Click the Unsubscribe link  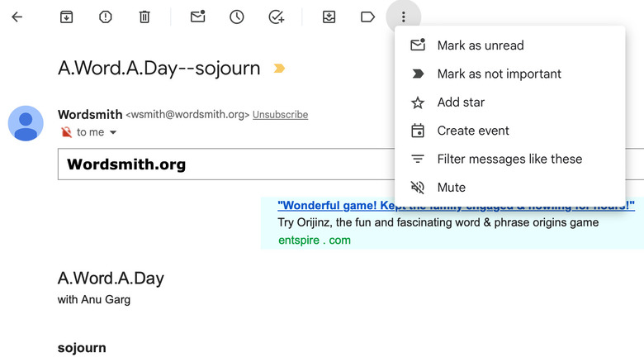[280, 115]
